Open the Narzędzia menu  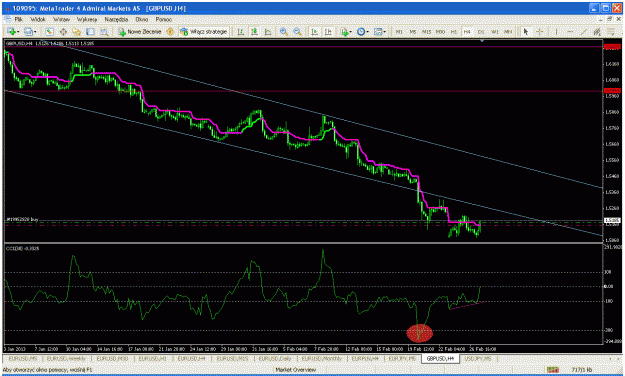click(116, 19)
